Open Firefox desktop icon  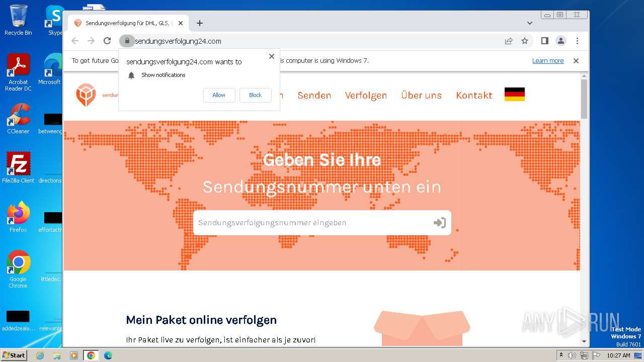tap(18, 217)
